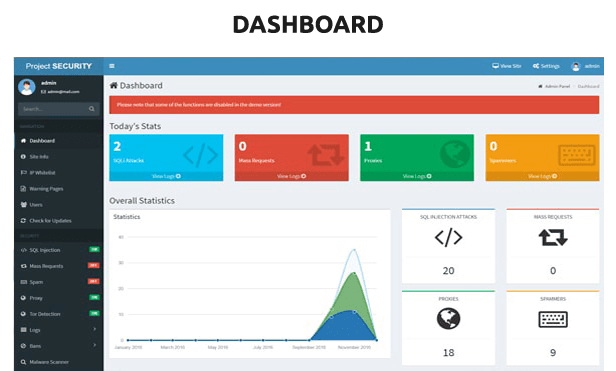Click the search magnifier icon in sidebar
The height and width of the screenshot is (371, 616).
pyautogui.click(x=92, y=109)
